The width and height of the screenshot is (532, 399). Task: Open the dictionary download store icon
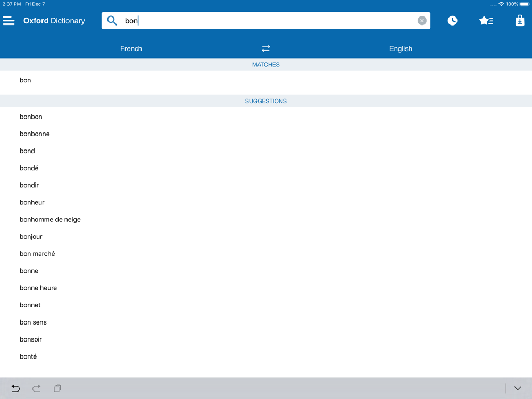click(x=520, y=21)
